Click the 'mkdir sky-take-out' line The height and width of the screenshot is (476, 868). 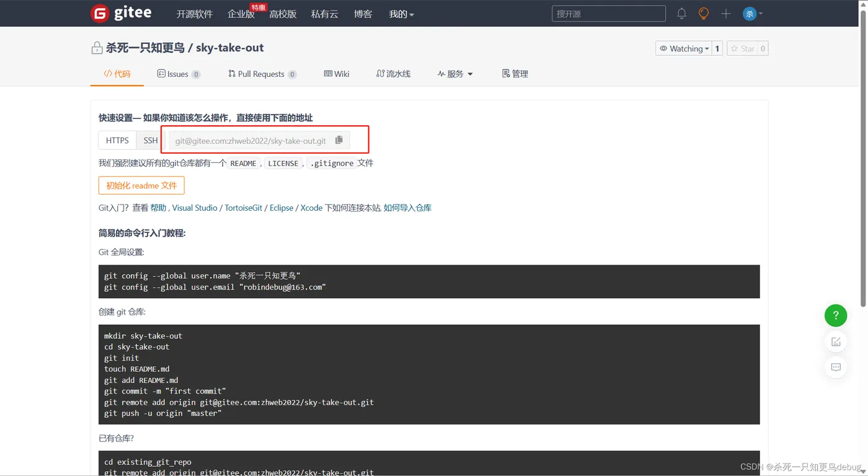coord(143,335)
